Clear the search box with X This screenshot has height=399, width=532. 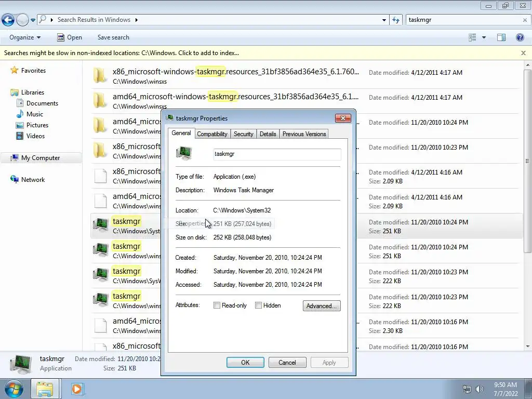point(525,20)
